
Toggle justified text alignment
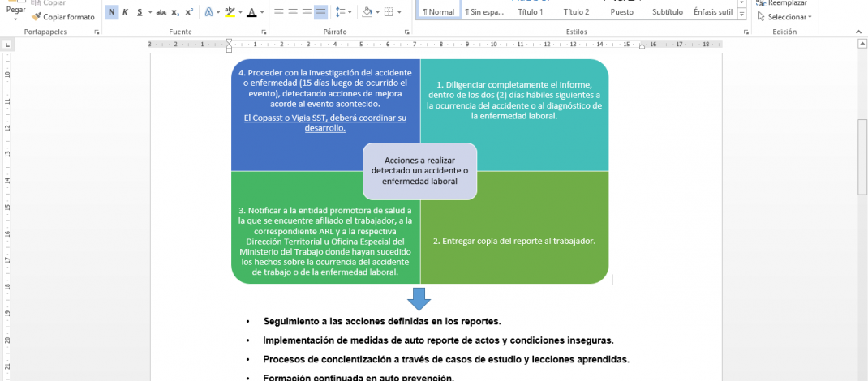[320, 12]
